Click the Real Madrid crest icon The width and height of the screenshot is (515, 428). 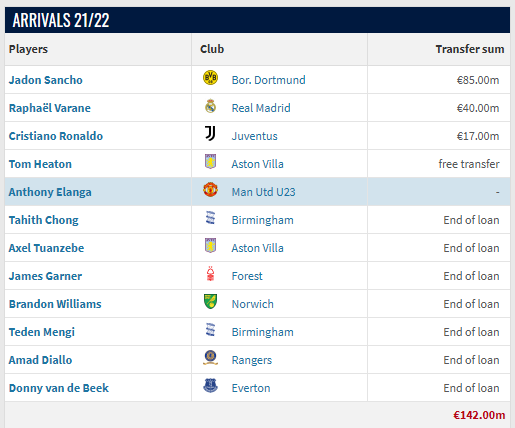[210, 106]
